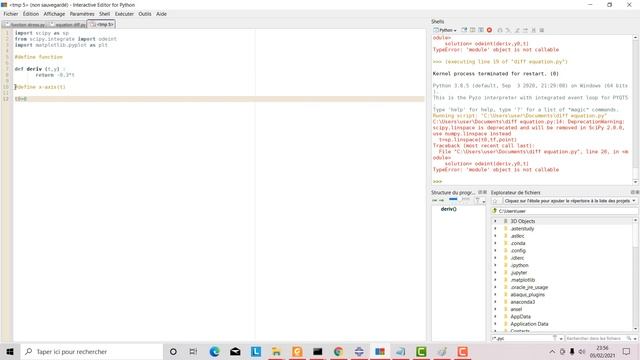Viewport: 640px width, 360px height.
Task: Click the forward arrow in Structure panel
Action: click(x=441, y=200)
